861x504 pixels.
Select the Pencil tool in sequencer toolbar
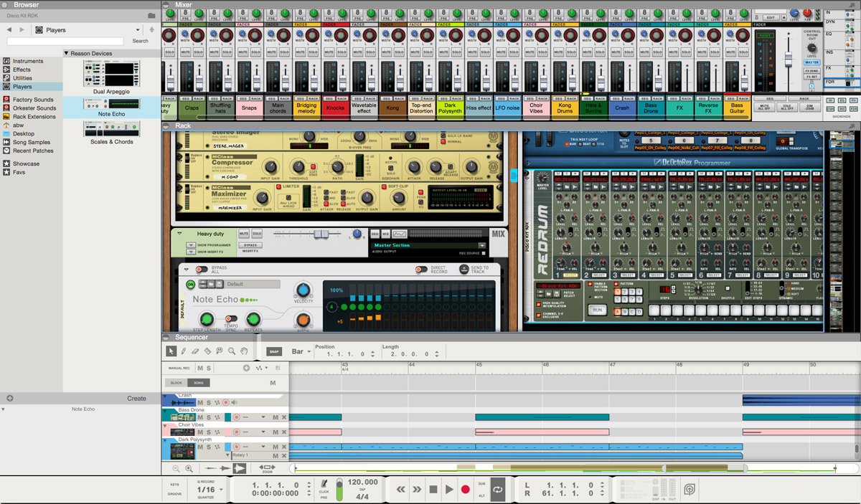(183, 351)
